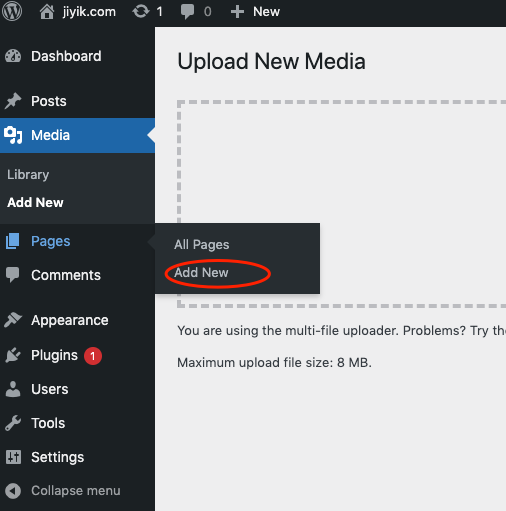The image size is (506, 511).
Task: Click the Posts pushpin icon
Action: coord(13,101)
